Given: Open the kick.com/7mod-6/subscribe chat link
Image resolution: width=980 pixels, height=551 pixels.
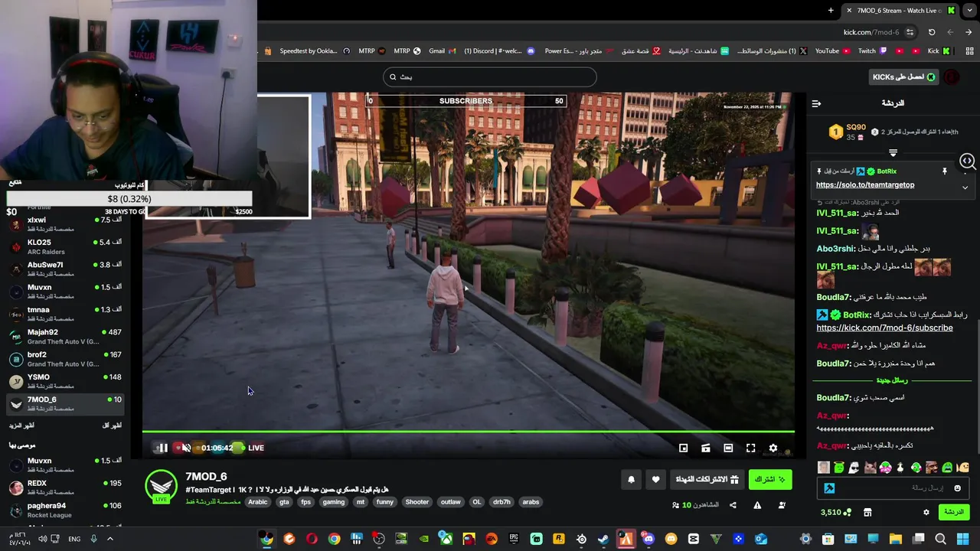Looking at the screenshot, I should tap(884, 328).
